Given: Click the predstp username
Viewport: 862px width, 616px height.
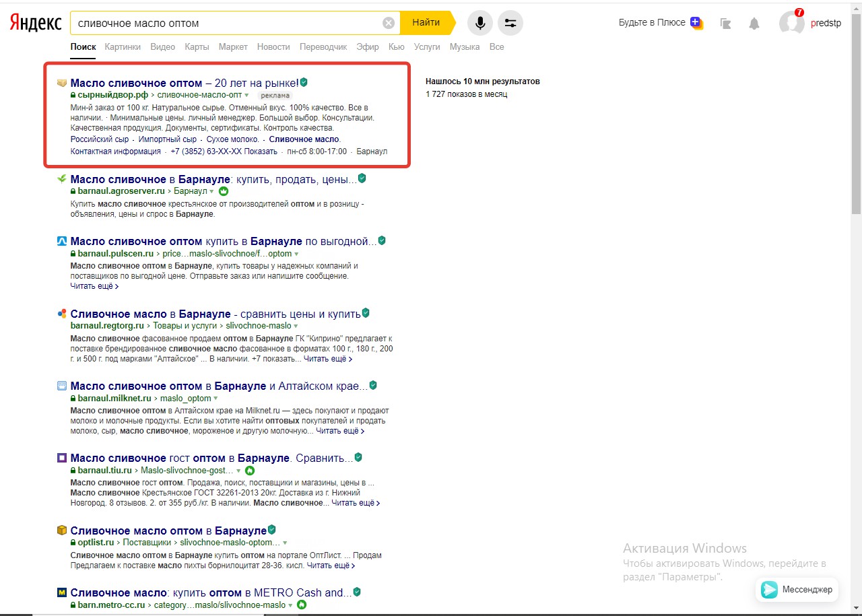Looking at the screenshot, I should click(x=826, y=23).
